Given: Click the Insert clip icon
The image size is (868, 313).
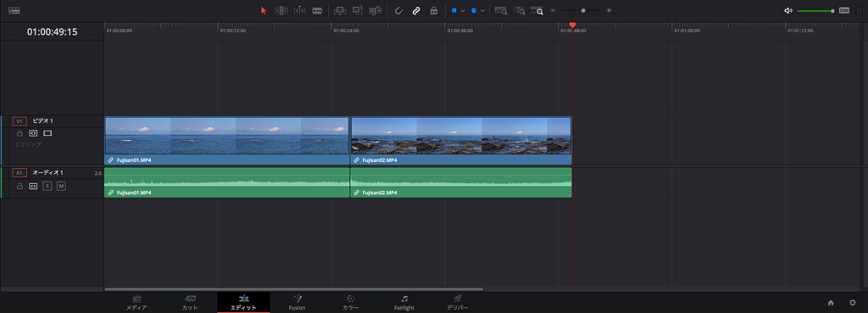Looking at the screenshot, I should (340, 10).
